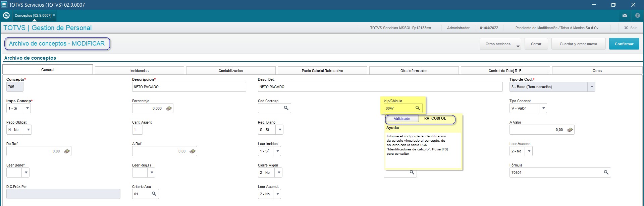This screenshot has height=206, width=644.
Task: Click Pendiente de Modificación company text
Action: pos(557,28)
